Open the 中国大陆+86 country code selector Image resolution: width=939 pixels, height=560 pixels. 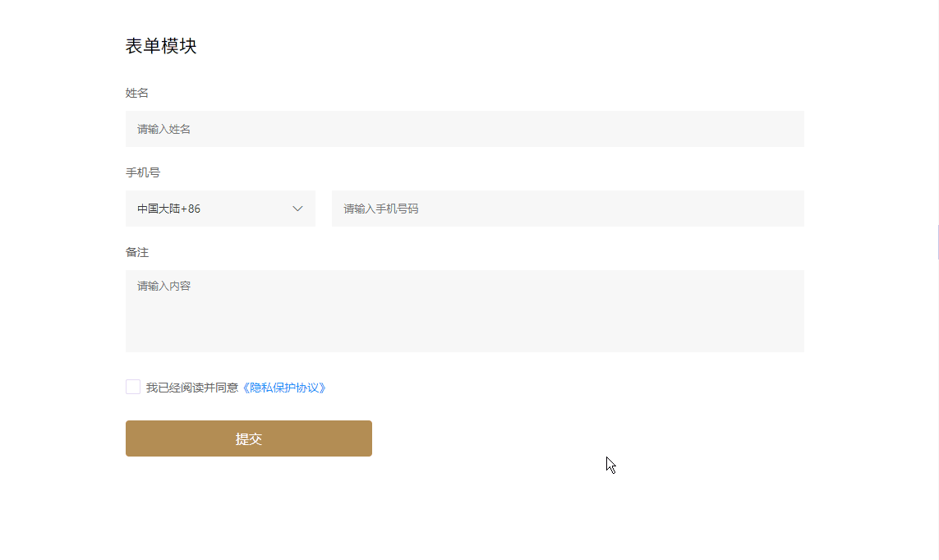(x=220, y=209)
